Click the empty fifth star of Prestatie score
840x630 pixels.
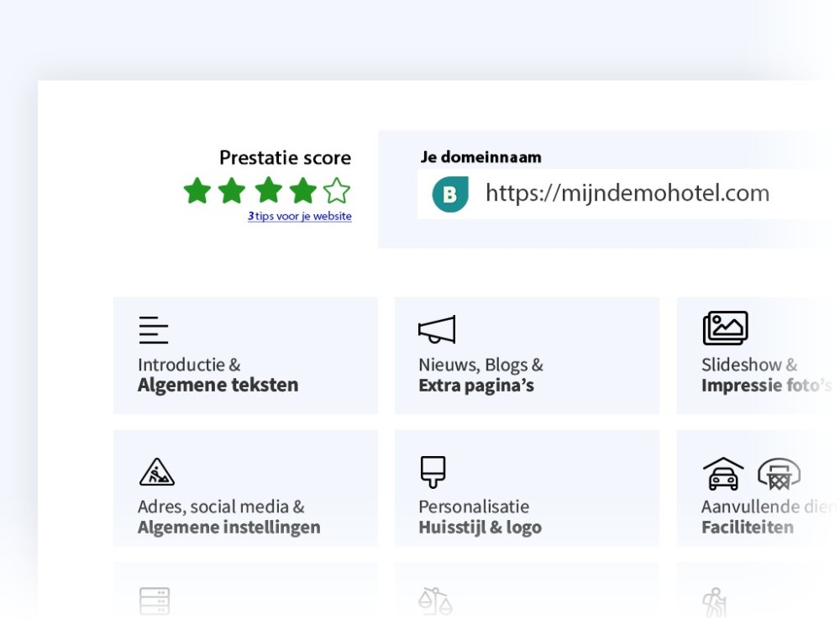(338, 191)
